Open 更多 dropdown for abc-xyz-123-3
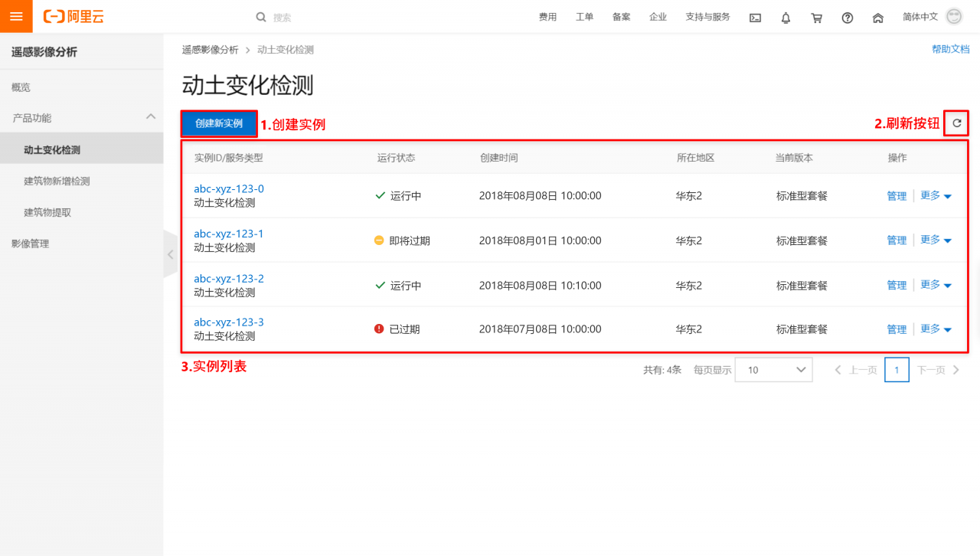Screen dimensions: 980x556 coord(936,329)
